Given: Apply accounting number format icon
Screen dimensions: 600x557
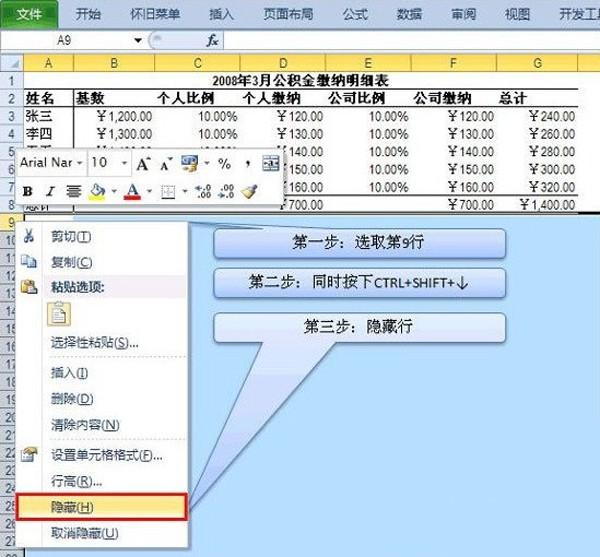Looking at the screenshot, I should [190, 163].
